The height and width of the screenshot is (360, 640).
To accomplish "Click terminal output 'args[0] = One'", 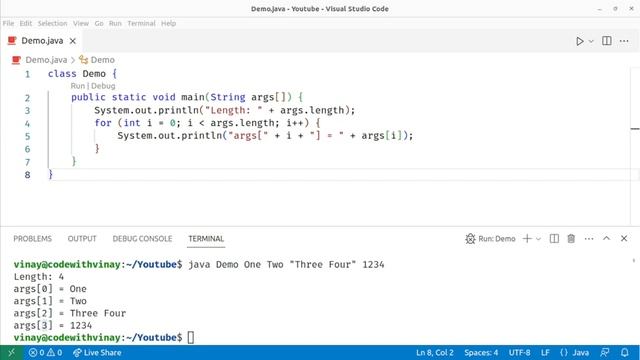I will [x=50, y=289].
